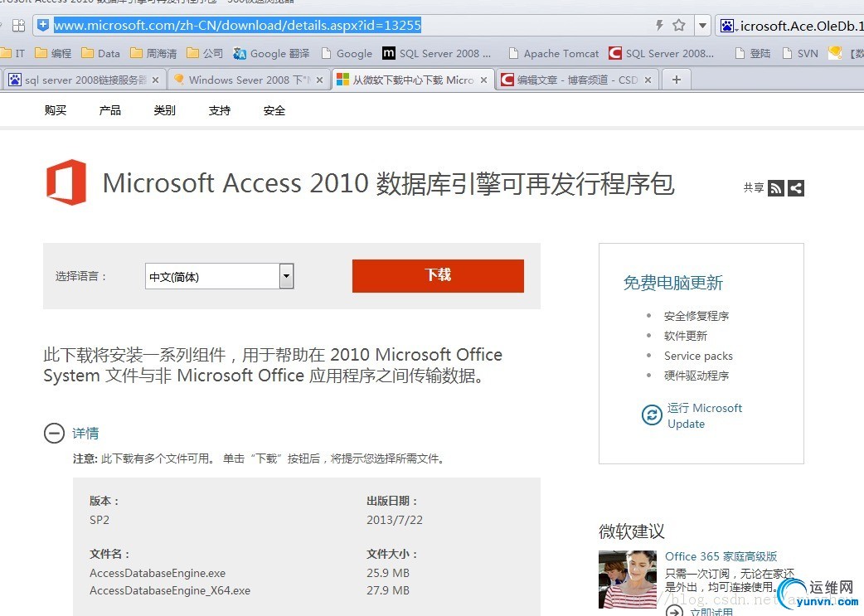Close the 编辑文章 - 博客频道 tab
This screenshot has height=616, width=864.
tap(648, 80)
